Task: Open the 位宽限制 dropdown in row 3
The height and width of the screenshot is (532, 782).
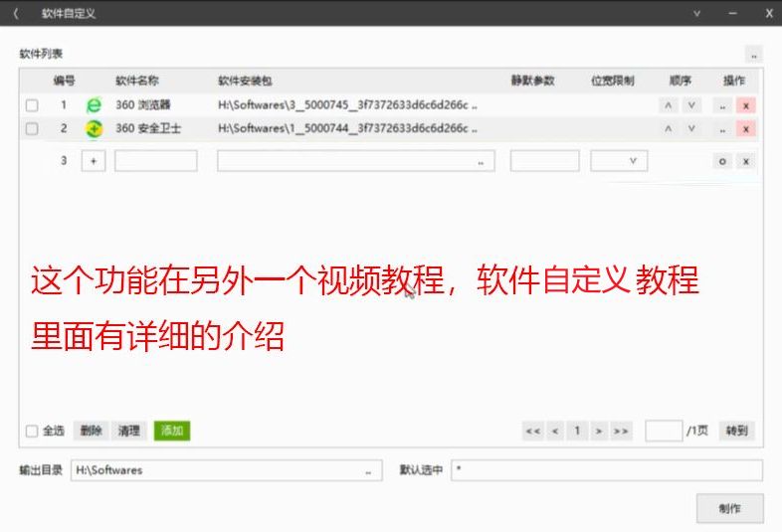Action: point(632,161)
